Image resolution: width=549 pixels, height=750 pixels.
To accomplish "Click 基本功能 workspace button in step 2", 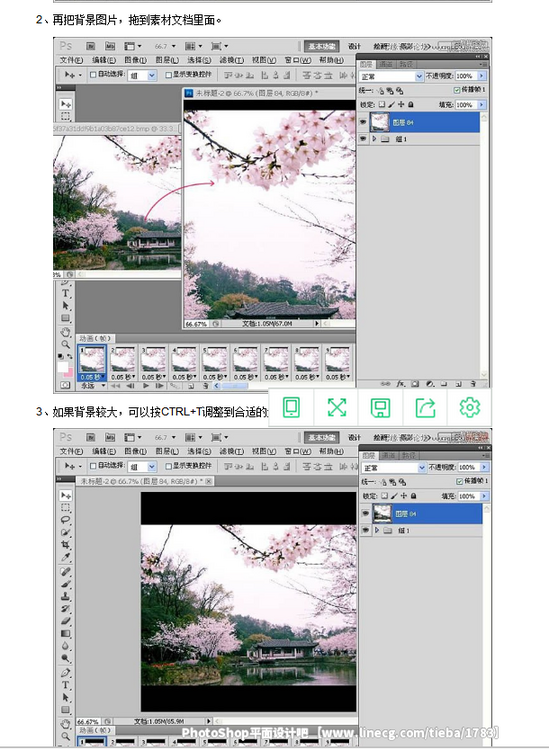I will 322,46.
